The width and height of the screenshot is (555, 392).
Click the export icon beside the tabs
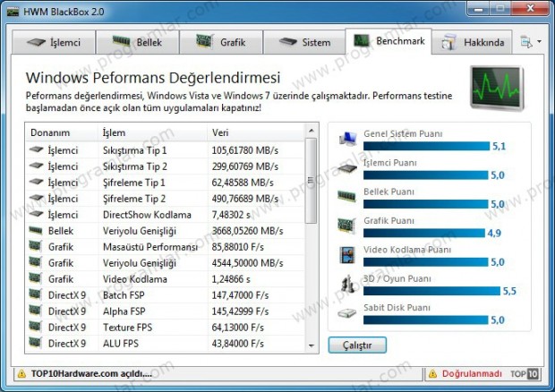pos(526,42)
